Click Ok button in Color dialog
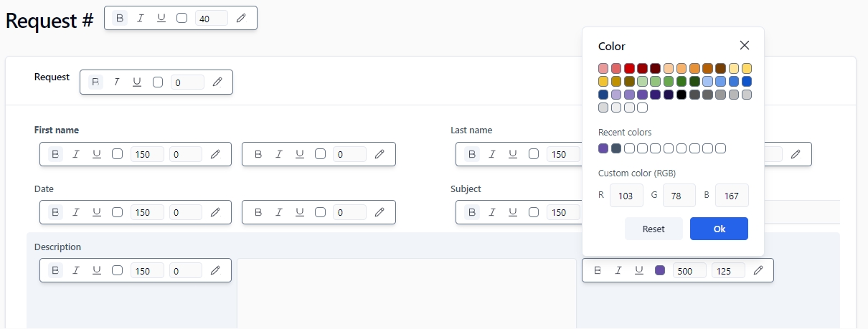 [719, 229]
